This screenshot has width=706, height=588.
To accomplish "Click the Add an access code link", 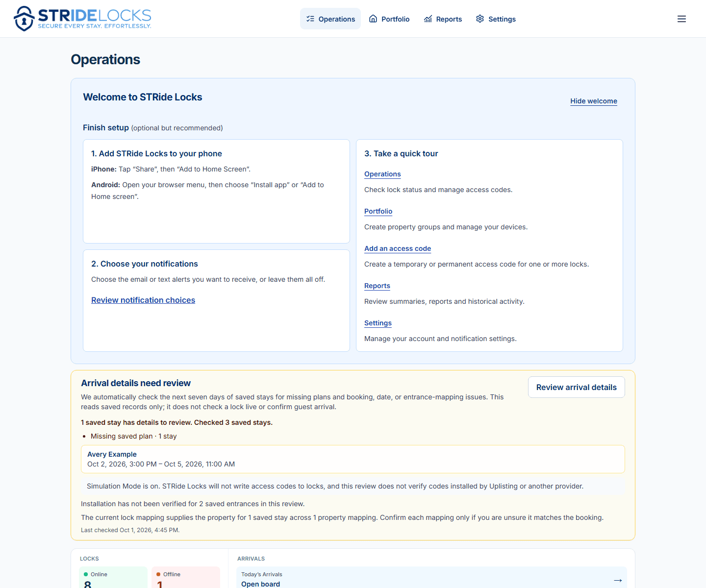I will tap(398, 248).
